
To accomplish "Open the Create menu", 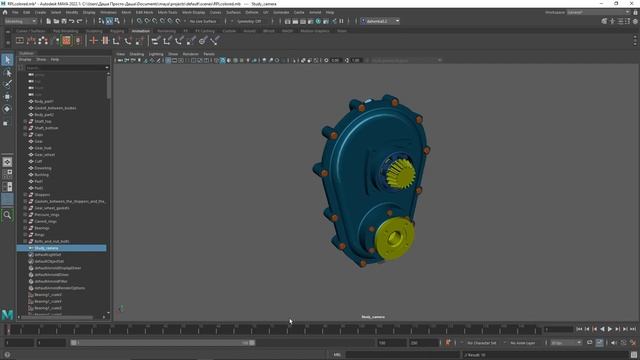I will (40, 13).
